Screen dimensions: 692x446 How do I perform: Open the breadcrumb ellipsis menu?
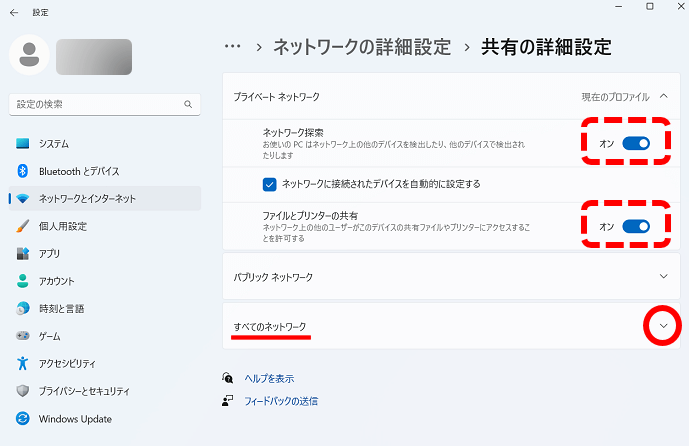point(233,47)
